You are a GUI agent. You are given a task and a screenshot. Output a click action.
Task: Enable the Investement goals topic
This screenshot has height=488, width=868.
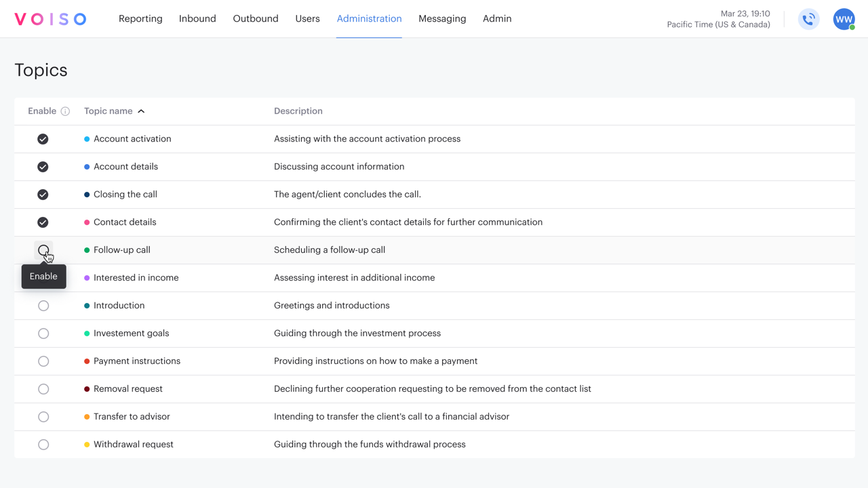43,333
